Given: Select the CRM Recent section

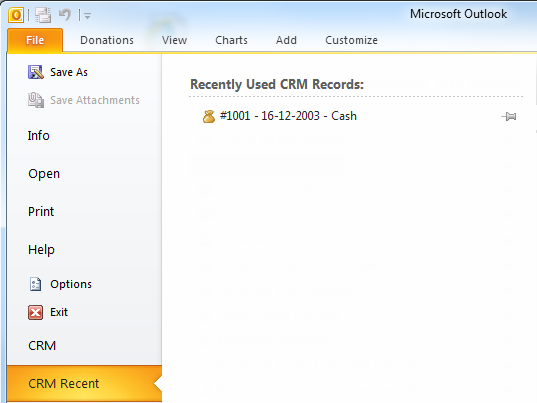Looking at the screenshot, I should [84, 383].
